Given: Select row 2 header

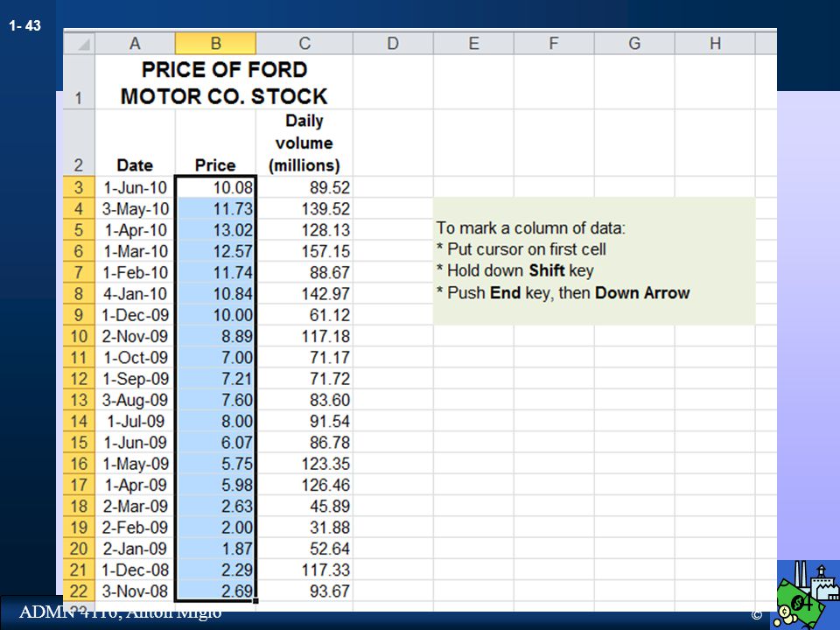Looking at the screenshot, I should coord(80,143).
